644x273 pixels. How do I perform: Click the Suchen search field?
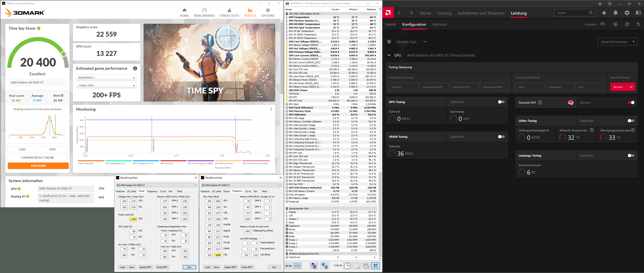(x=571, y=13)
